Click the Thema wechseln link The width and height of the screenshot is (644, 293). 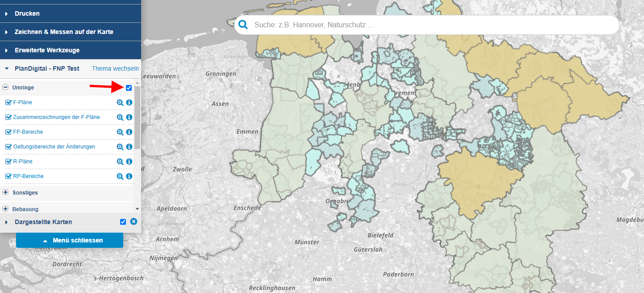[x=115, y=68]
